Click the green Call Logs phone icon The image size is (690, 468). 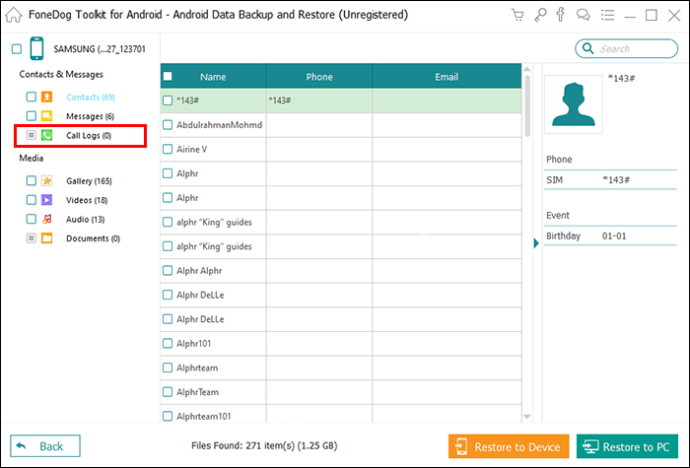[x=47, y=135]
